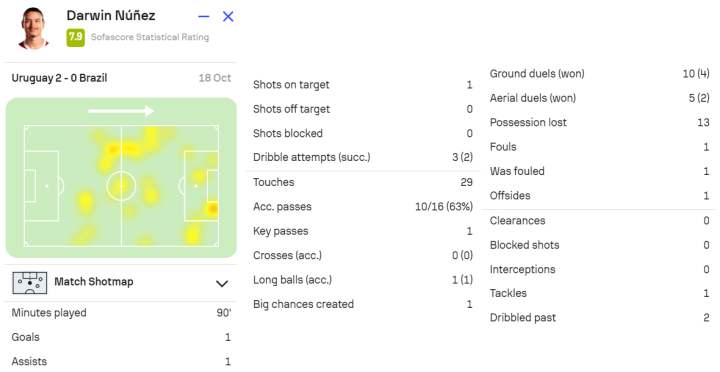
Task: Click the heatmap center circle
Action: 121,186
